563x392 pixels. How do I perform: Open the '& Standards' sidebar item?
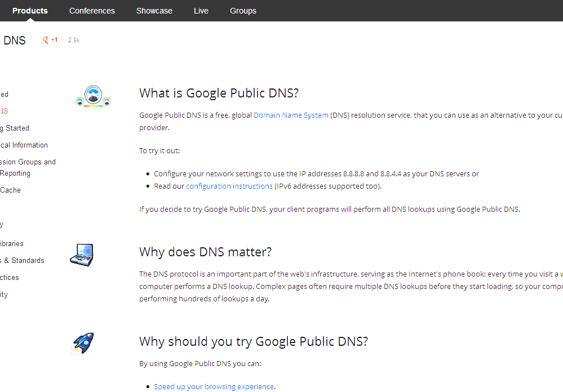click(23, 261)
